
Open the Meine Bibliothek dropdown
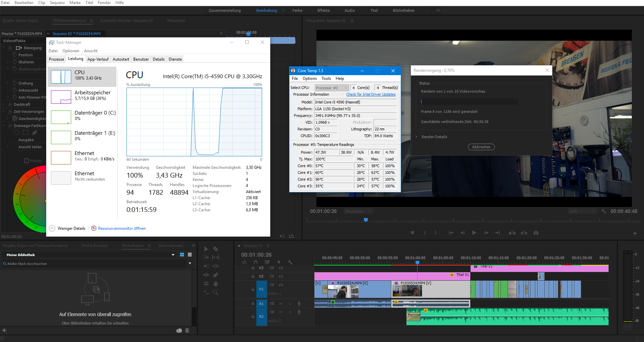click(x=173, y=255)
